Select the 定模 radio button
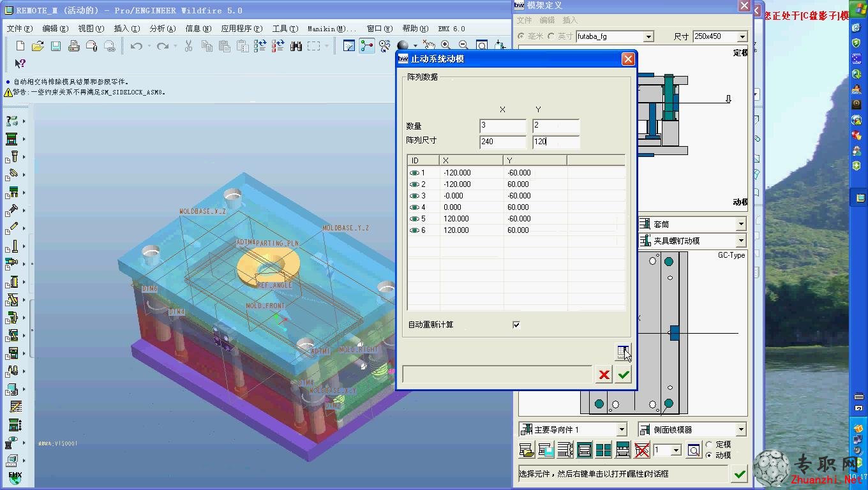This screenshot has height=490, width=868. [x=709, y=445]
